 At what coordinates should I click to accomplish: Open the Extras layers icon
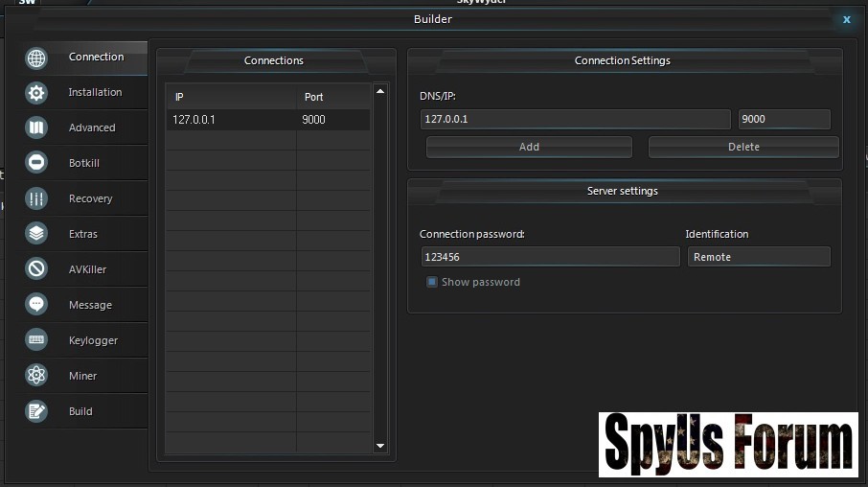36,234
